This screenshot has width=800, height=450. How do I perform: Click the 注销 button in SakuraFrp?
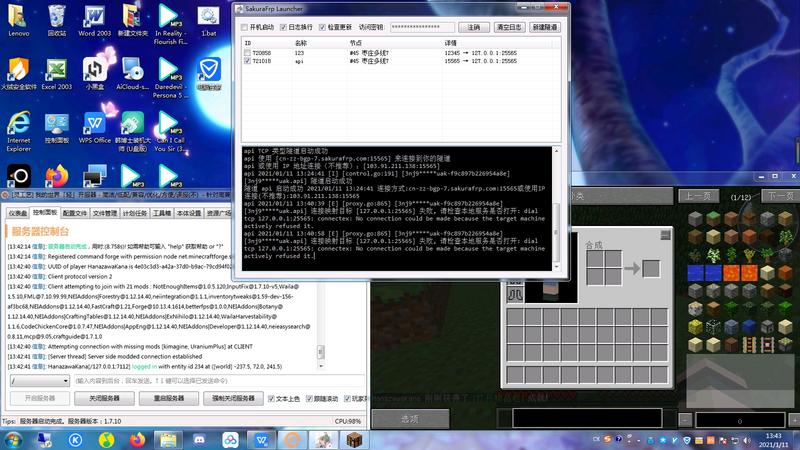[x=474, y=27]
